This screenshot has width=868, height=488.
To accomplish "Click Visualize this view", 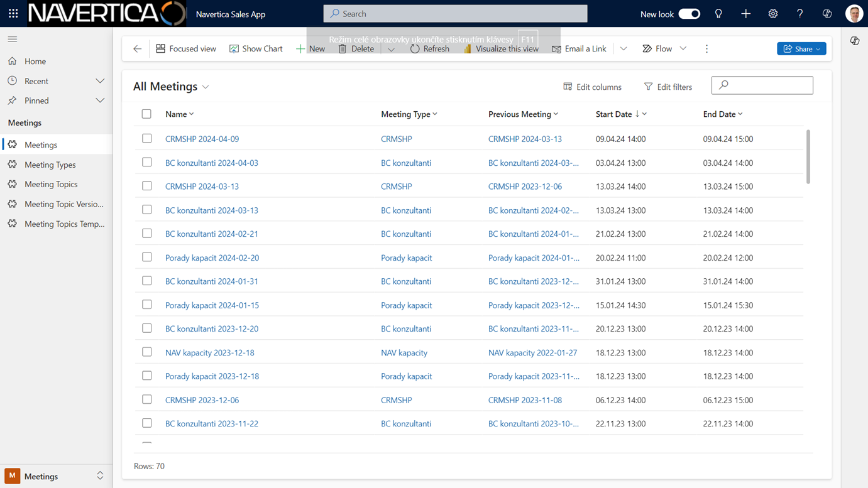I will coord(500,48).
